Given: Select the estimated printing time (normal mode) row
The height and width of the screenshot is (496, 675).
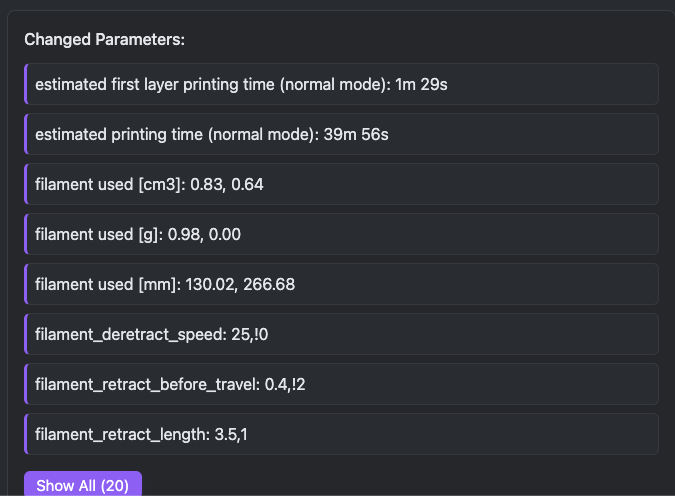Looking at the screenshot, I should click(341, 134).
